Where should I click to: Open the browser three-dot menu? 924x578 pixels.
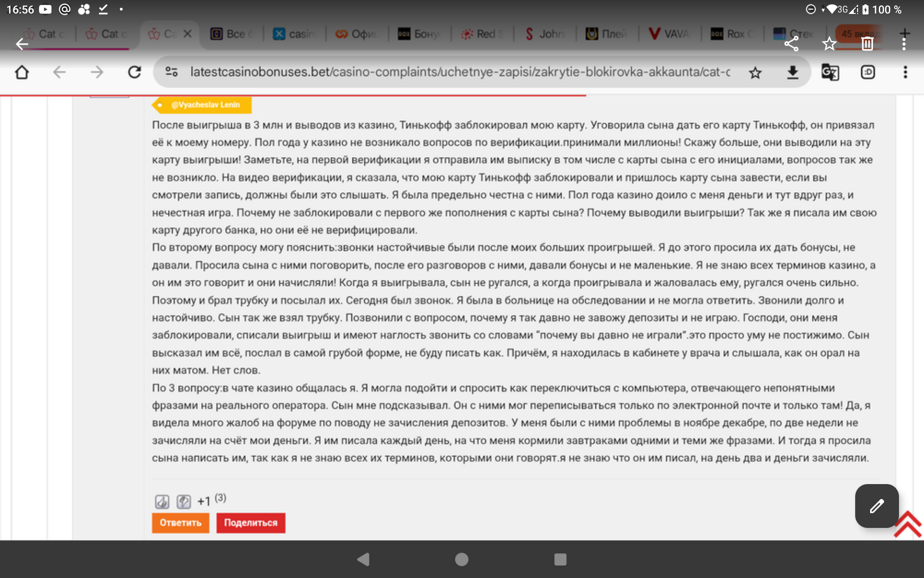pyautogui.click(x=905, y=73)
